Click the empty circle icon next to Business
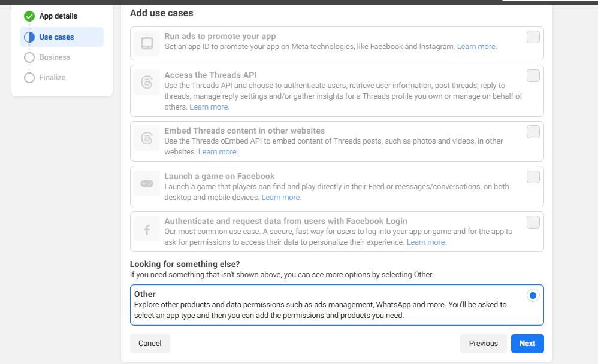 tap(29, 57)
